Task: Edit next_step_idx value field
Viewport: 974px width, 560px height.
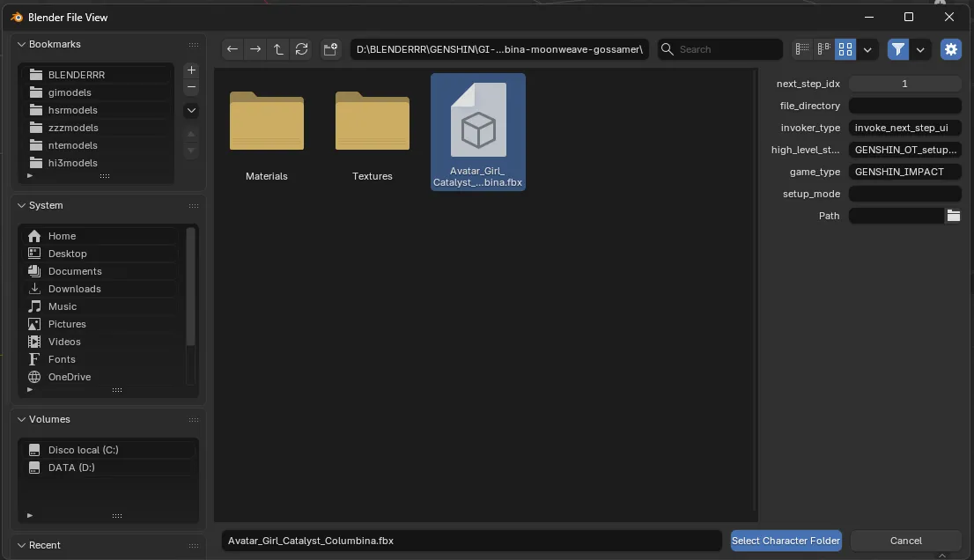Action: tap(904, 84)
